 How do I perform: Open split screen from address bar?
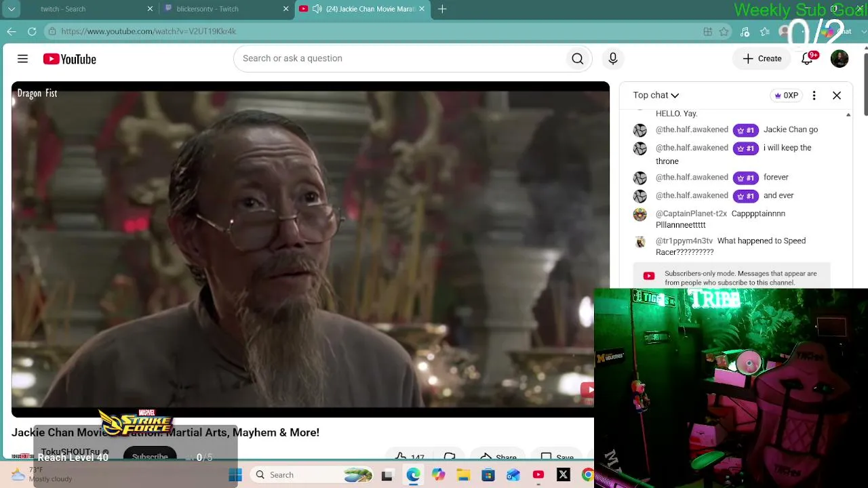click(708, 31)
